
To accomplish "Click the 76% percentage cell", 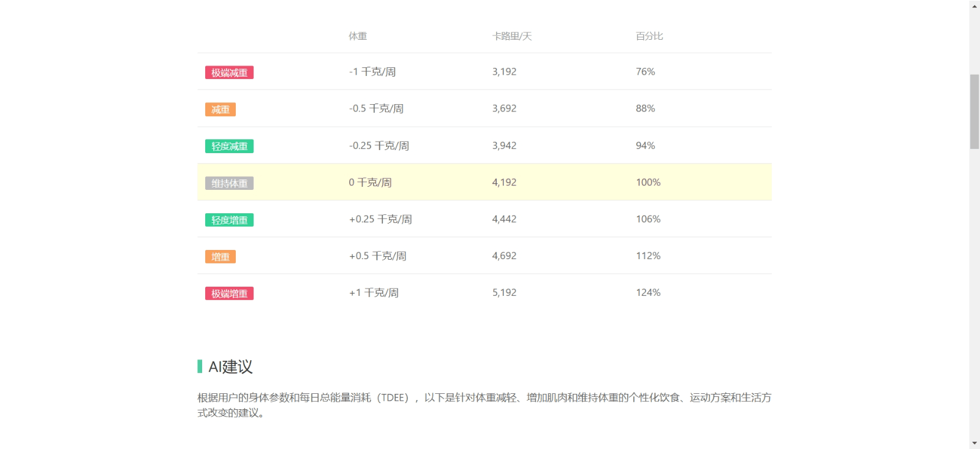I will (x=645, y=72).
